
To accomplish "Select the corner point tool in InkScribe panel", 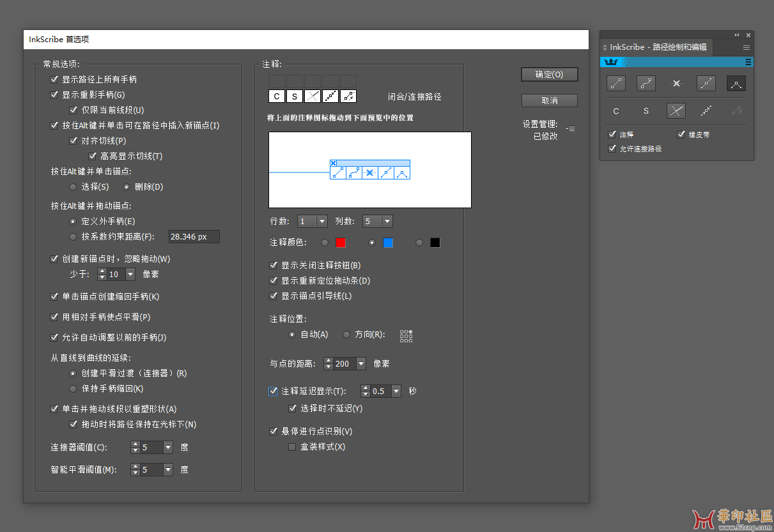I will (x=736, y=83).
